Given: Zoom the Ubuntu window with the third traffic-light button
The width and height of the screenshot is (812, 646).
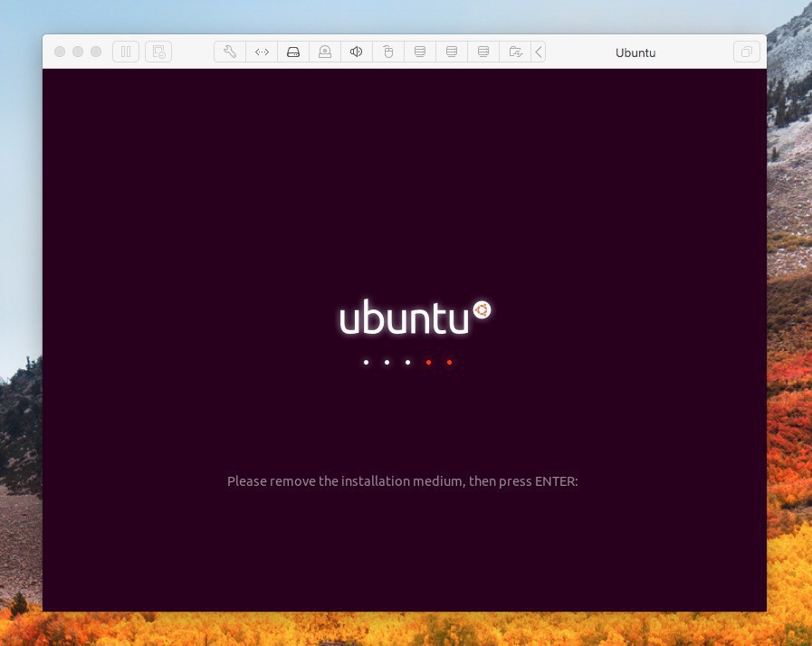Looking at the screenshot, I should click(x=96, y=52).
